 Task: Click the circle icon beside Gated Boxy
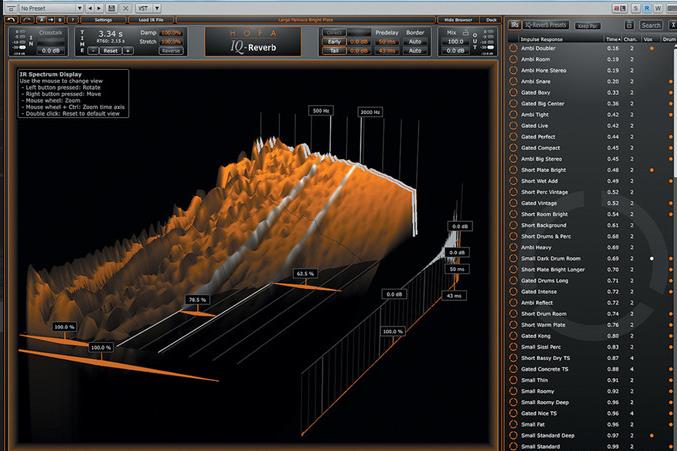[513, 92]
